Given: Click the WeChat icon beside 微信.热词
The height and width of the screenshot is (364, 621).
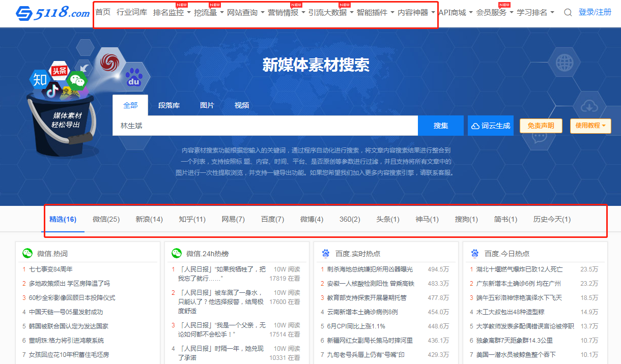Looking at the screenshot, I should tap(27, 253).
